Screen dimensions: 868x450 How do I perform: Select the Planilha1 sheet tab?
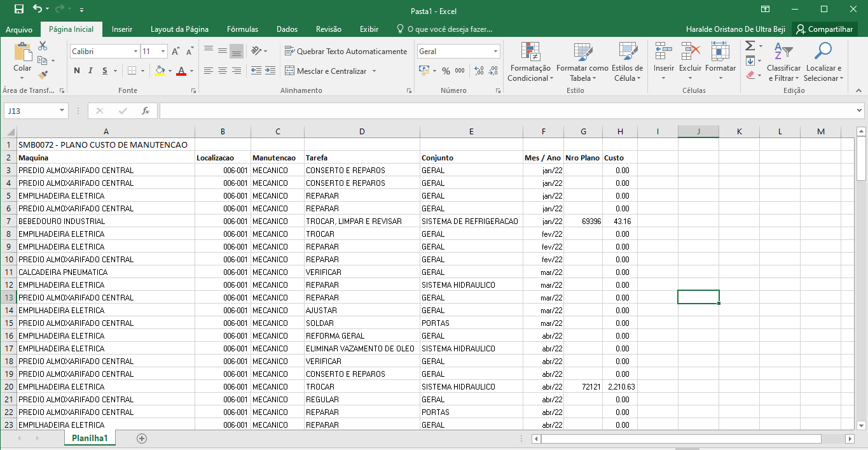(x=90, y=438)
